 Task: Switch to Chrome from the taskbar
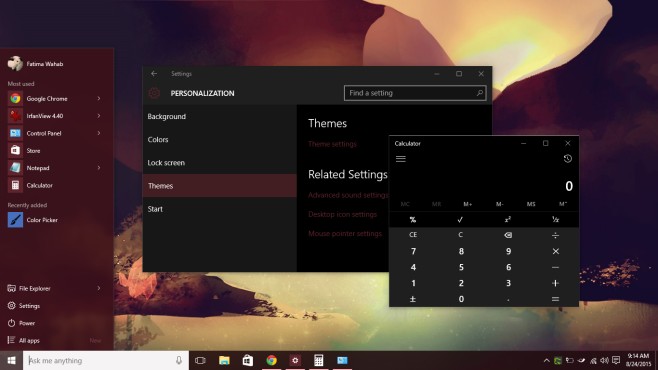(x=272, y=360)
